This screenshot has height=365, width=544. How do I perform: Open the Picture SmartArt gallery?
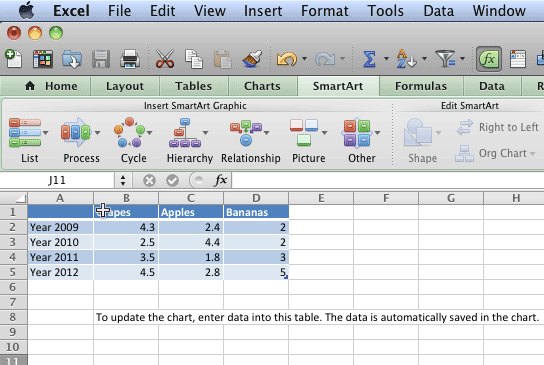pos(308,141)
